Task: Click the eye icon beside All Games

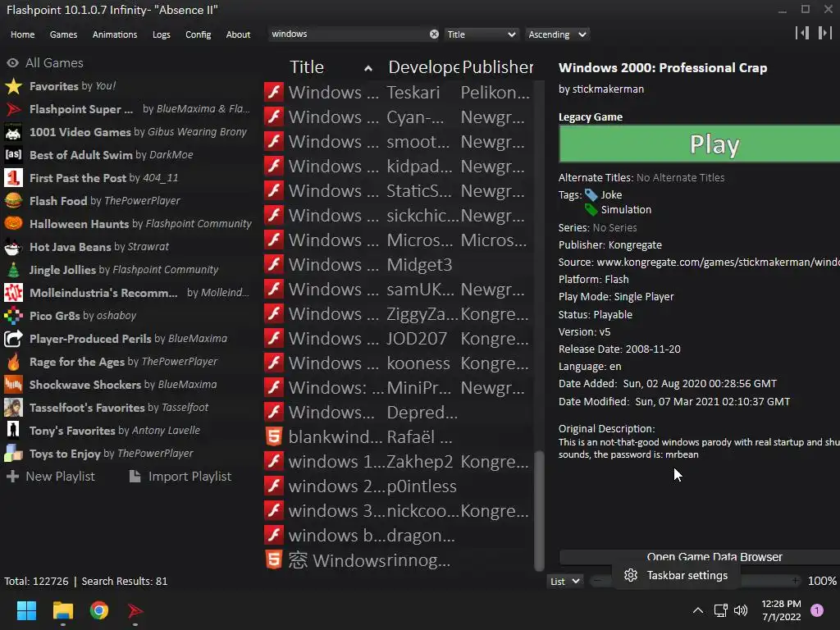Action: tap(13, 63)
